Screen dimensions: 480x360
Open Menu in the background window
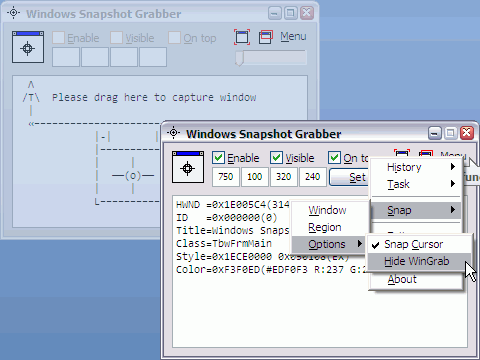(293, 36)
